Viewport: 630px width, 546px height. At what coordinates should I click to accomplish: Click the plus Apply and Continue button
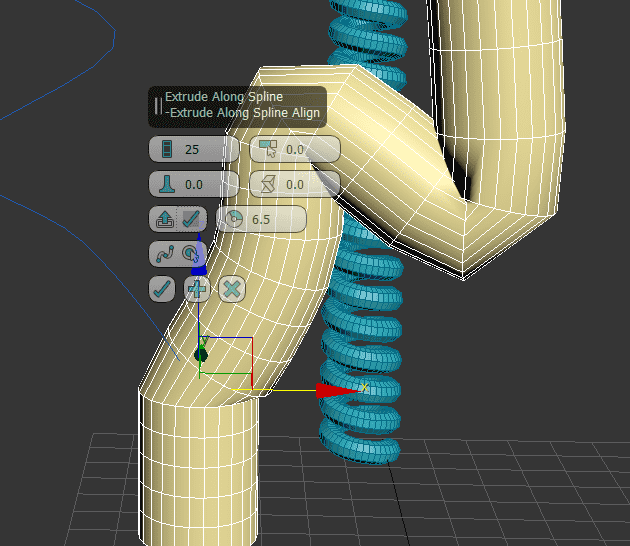click(197, 288)
